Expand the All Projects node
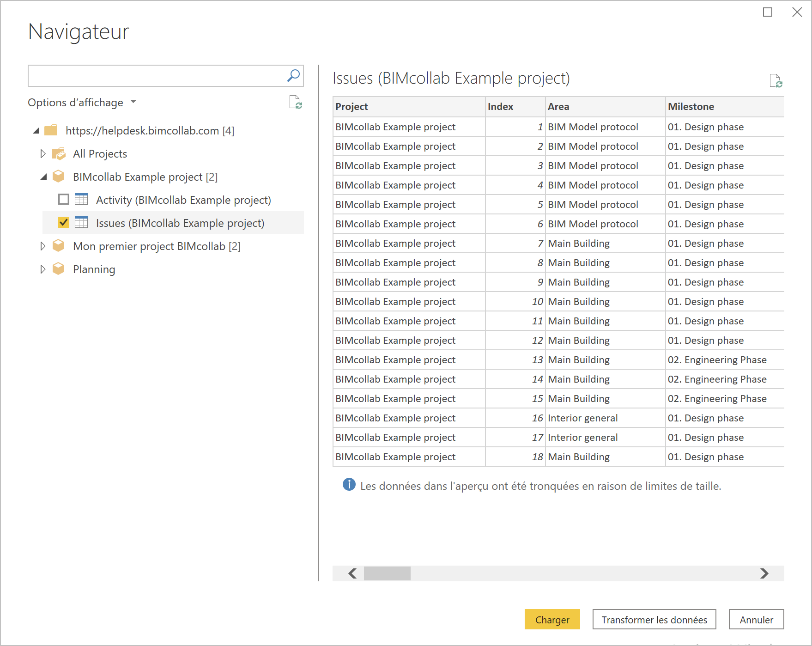 click(x=43, y=154)
